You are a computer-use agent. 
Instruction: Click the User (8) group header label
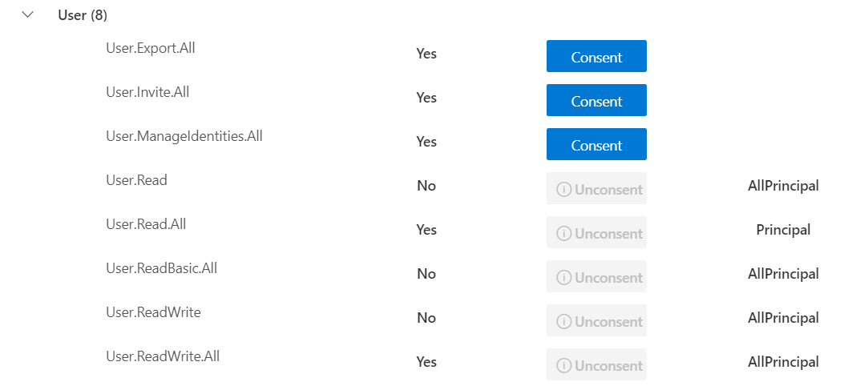click(x=83, y=15)
